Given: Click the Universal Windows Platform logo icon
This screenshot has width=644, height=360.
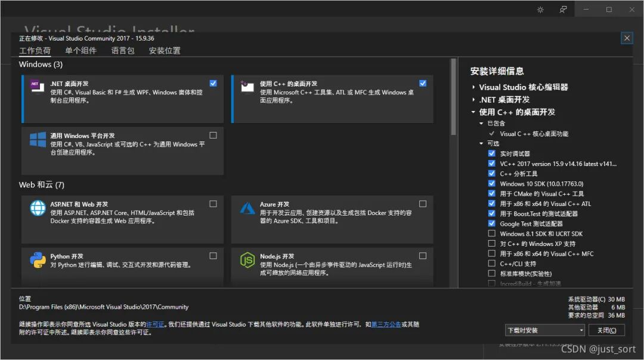Looking at the screenshot, I should pos(38,140).
